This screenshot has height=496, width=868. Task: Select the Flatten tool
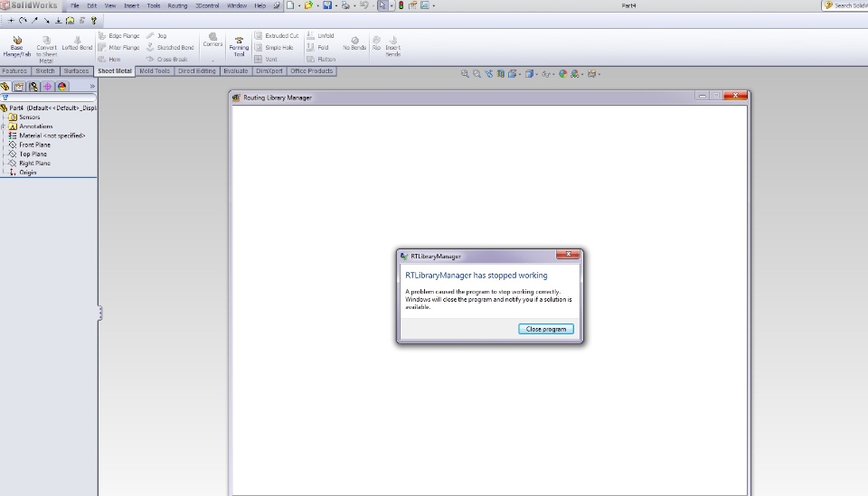pyautogui.click(x=321, y=59)
